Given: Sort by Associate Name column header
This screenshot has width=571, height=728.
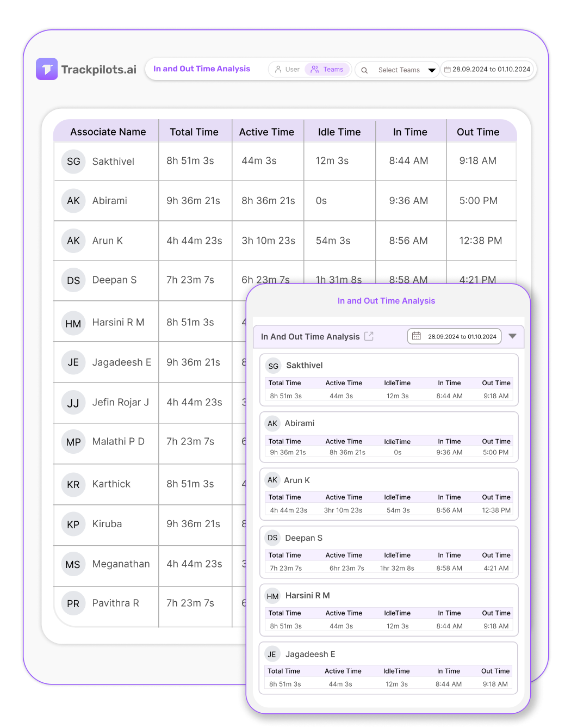Looking at the screenshot, I should coord(108,132).
